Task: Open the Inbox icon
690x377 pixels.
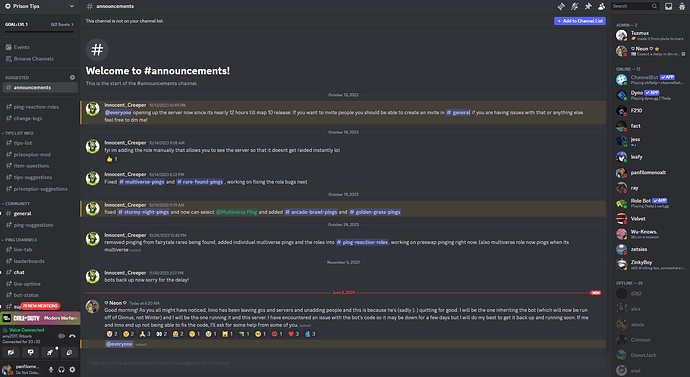Action: click(668, 6)
